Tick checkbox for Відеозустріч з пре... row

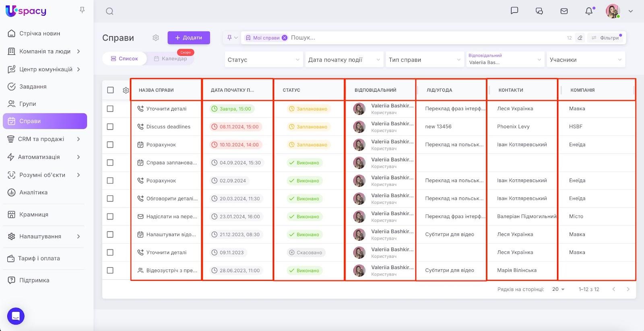tap(110, 270)
